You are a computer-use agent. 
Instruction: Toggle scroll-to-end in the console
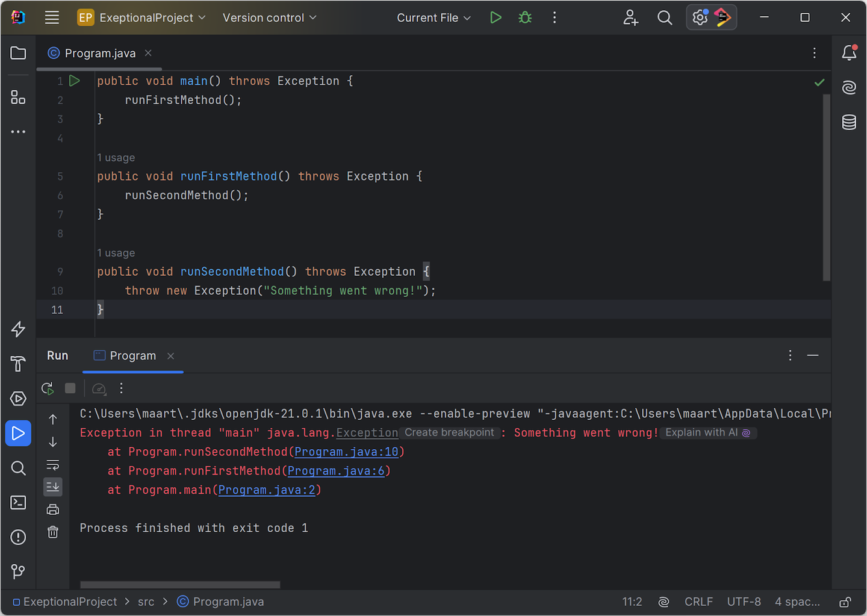click(x=53, y=487)
